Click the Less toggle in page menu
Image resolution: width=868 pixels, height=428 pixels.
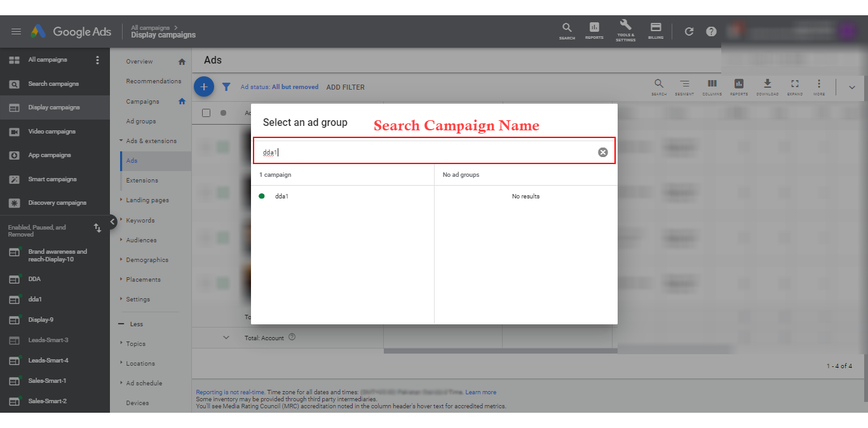[131, 324]
